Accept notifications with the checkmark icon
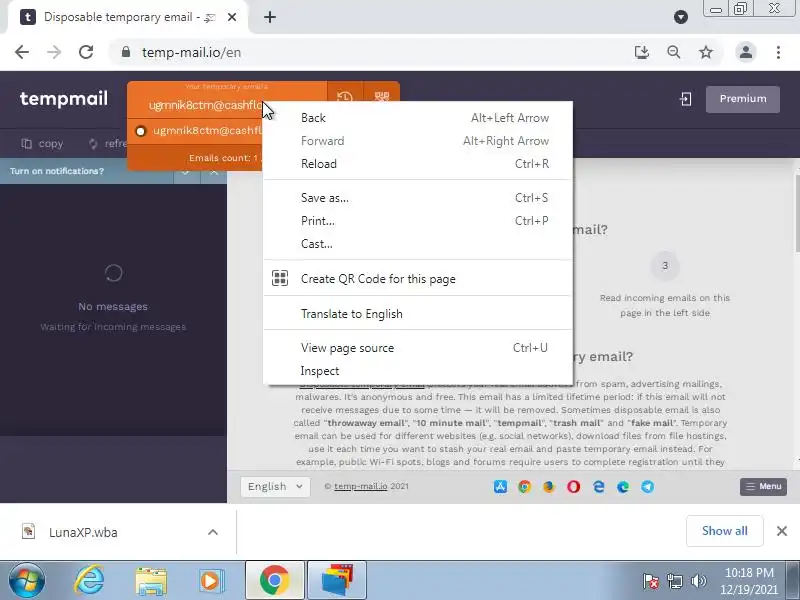 (x=186, y=172)
